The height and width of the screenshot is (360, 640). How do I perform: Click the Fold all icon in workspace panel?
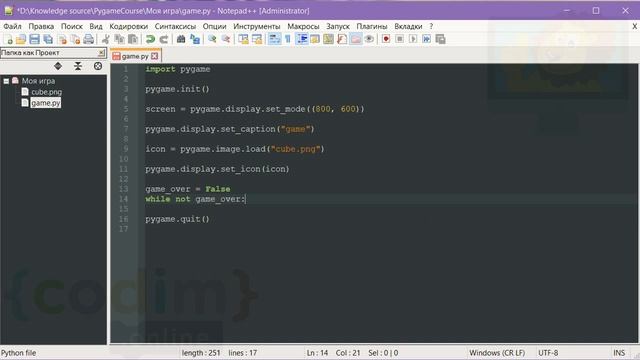[78, 66]
